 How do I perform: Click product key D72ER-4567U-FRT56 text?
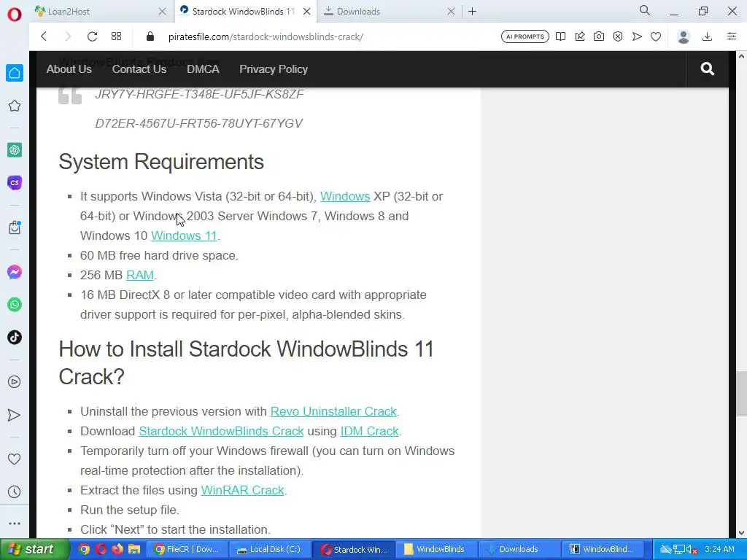coord(198,123)
